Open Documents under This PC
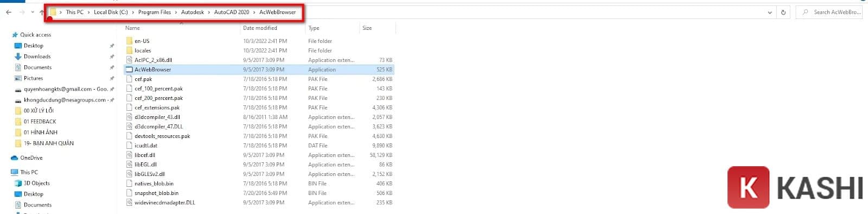 (37, 205)
